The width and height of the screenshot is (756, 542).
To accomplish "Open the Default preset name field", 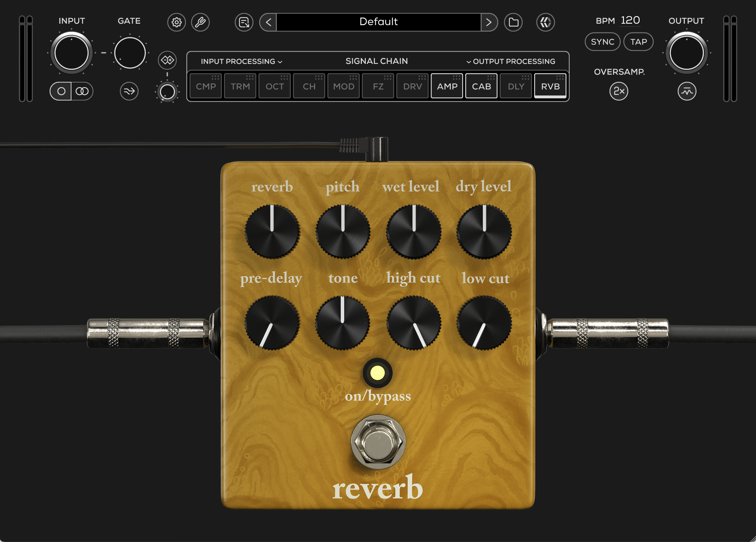I will (x=379, y=22).
